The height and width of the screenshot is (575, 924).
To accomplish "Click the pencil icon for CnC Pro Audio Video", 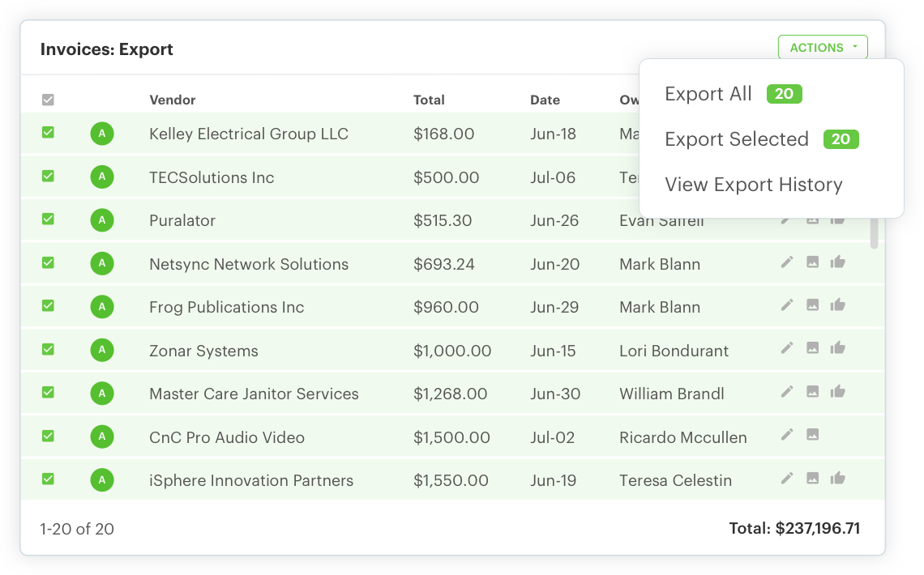I will point(786,437).
